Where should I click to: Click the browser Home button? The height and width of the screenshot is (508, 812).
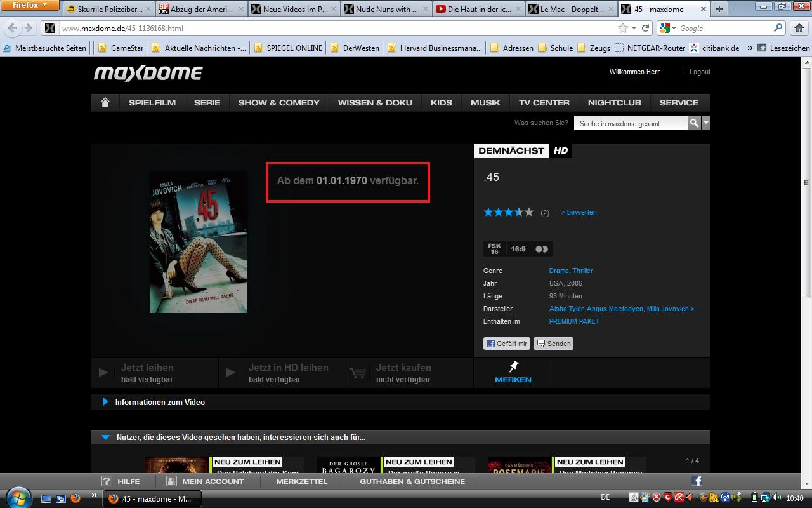(799, 28)
